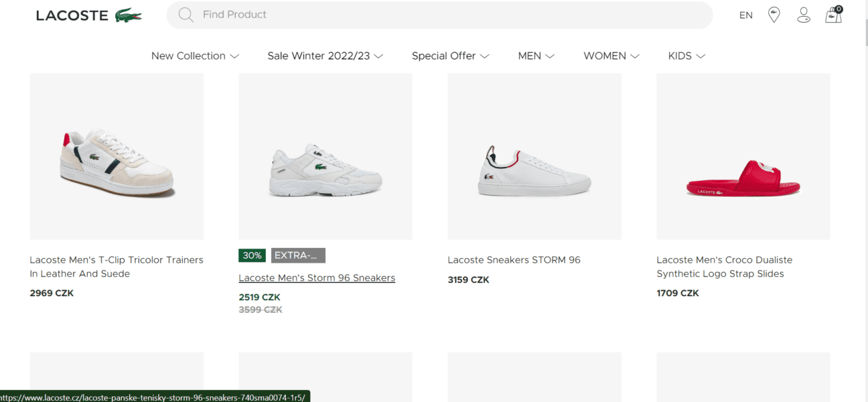Open the MEN category menu
This screenshot has width=868, height=402.
coord(536,56)
